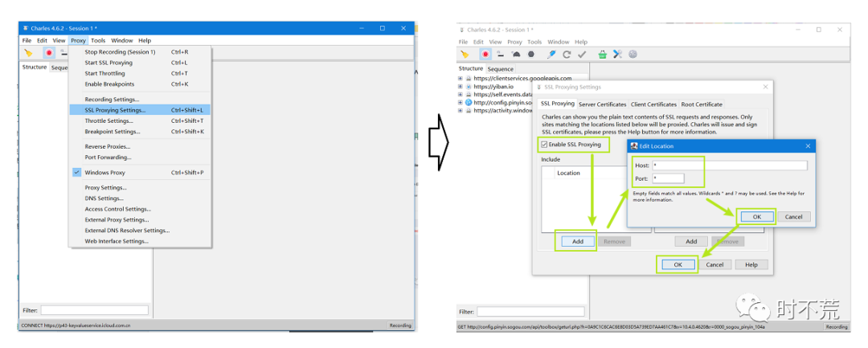The height and width of the screenshot is (348, 868).
Task: Open Recording Settings... from the Proxy menu
Action: click(140, 100)
